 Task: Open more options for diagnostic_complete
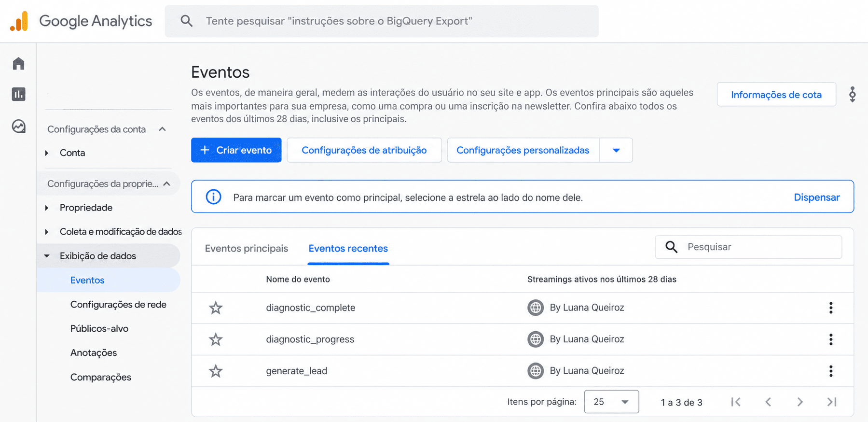tap(830, 308)
